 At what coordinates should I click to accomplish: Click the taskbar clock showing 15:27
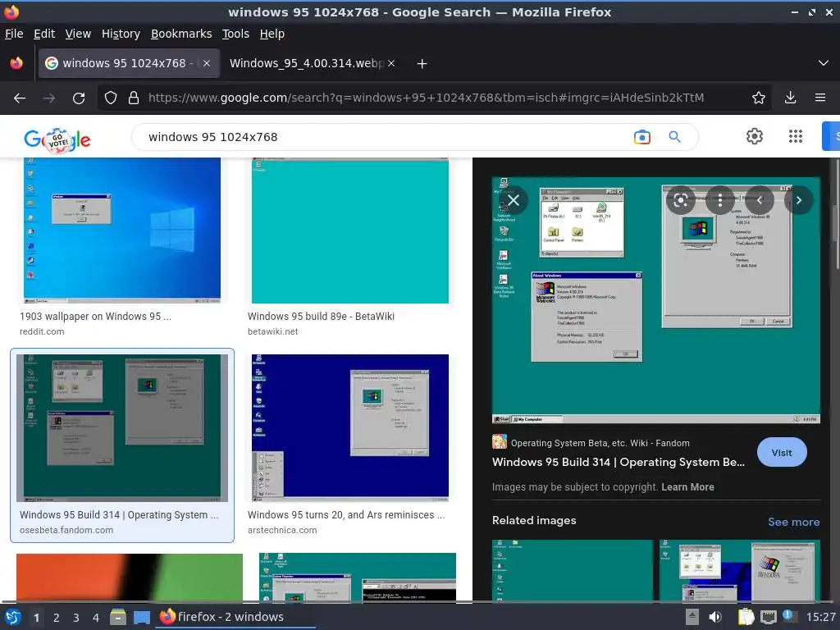(820, 617)
